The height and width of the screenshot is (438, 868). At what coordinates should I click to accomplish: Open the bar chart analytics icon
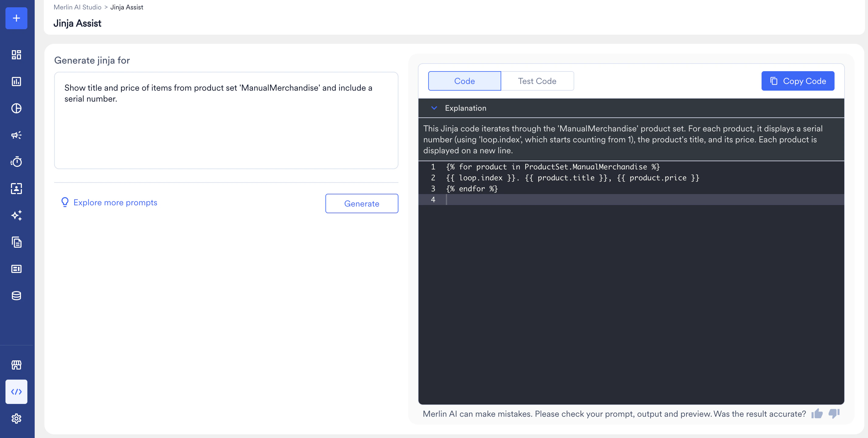click(x=16, y=81)
